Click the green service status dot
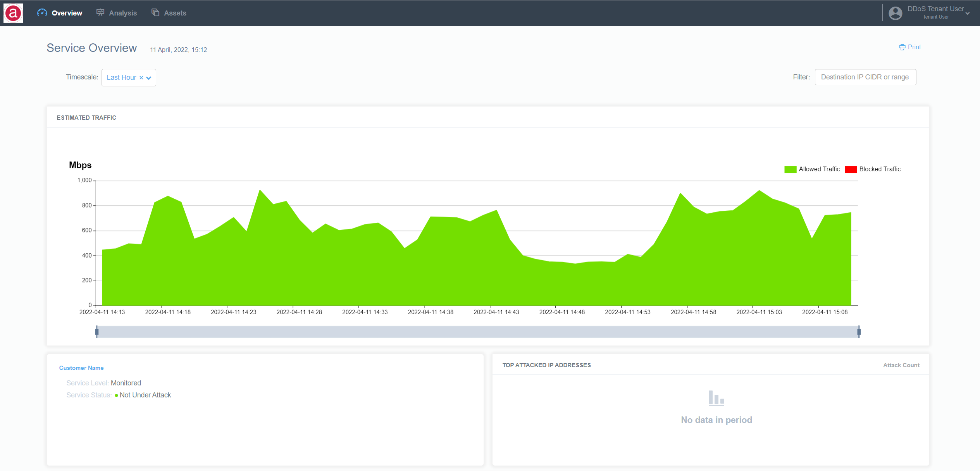 click(x=116, y=395)
